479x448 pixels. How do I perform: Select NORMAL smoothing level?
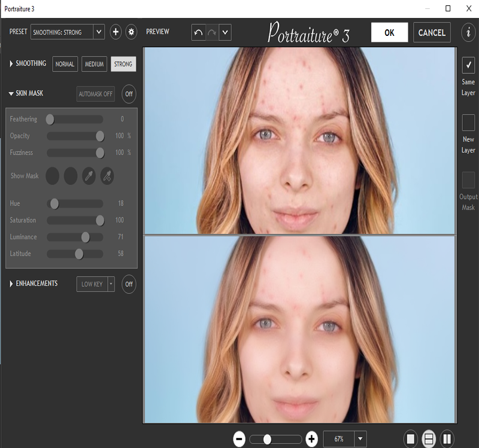tap(65, 64)
